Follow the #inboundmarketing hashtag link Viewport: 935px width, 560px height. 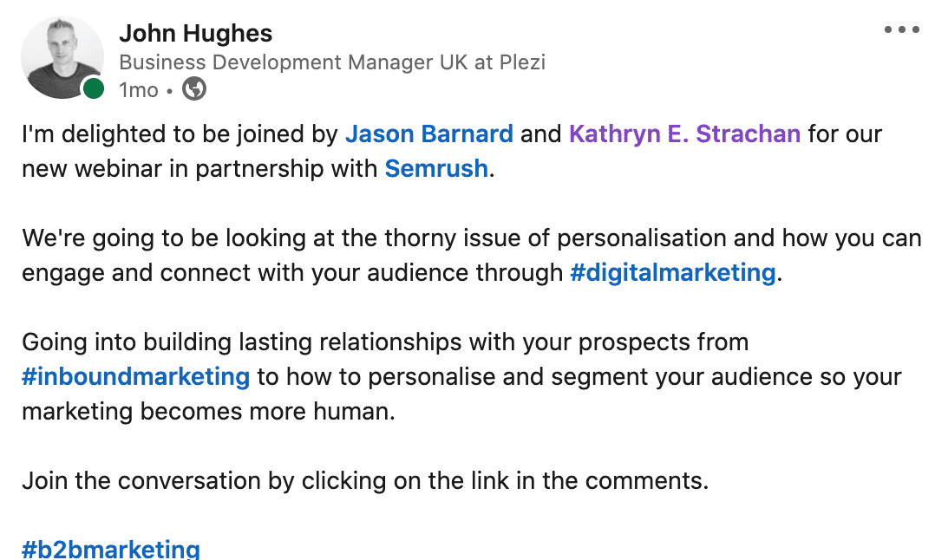(x=136, y=376)
